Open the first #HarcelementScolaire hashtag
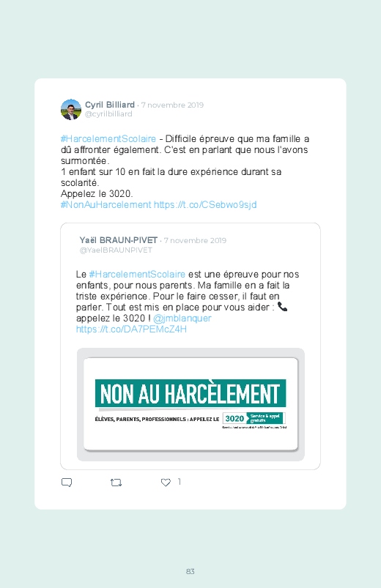The image size is (381, 588). pyautogui.click(x=108, y=138)
